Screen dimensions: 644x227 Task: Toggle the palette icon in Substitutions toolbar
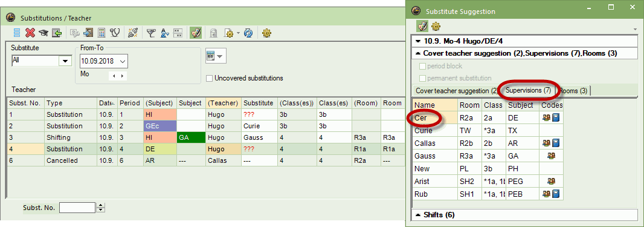pos(196,33)
